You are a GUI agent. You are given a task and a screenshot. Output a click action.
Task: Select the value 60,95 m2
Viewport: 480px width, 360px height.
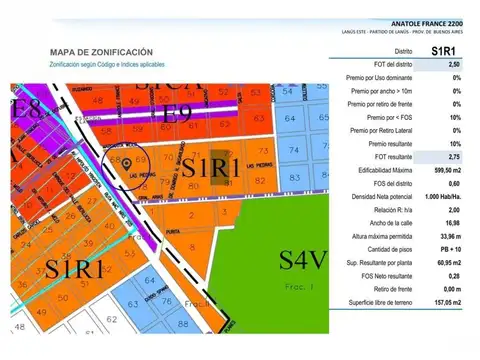pyautogui.click(x=449, y=263)
